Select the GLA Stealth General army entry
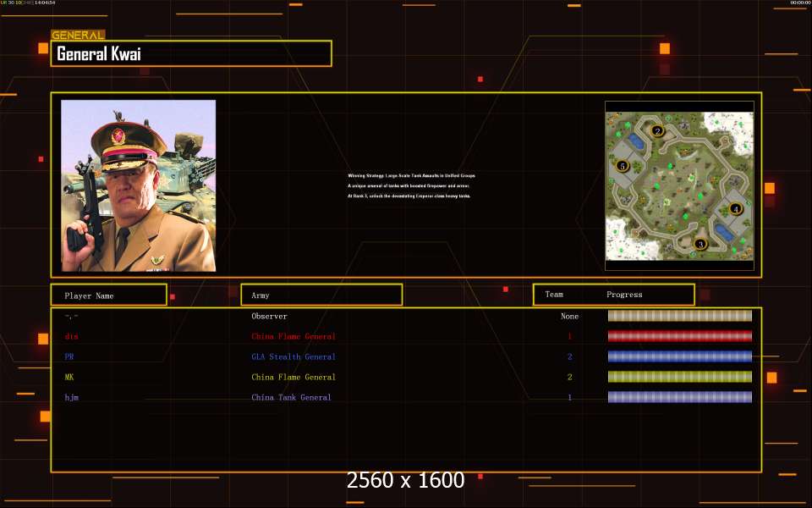This screenshot has height=508, width=812. [293, 356]
